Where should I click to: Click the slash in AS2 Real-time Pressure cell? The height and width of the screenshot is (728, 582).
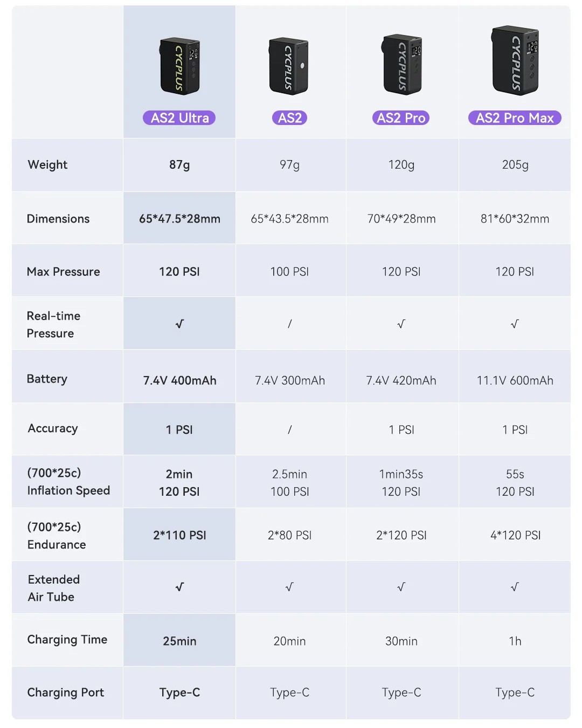pos(289,324)
